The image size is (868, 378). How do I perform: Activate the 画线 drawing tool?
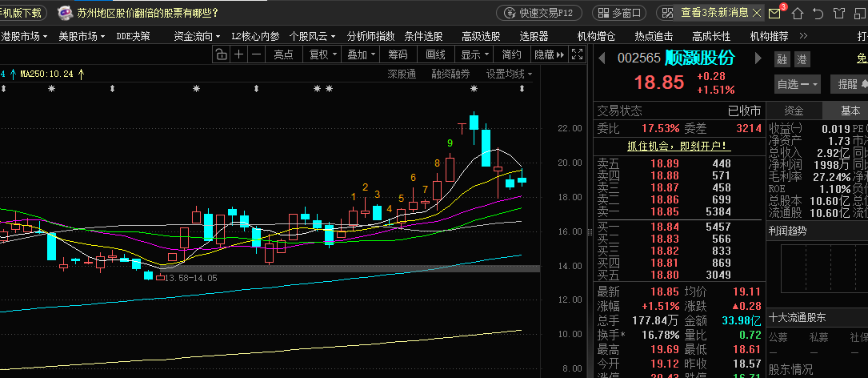pos(436,54)
